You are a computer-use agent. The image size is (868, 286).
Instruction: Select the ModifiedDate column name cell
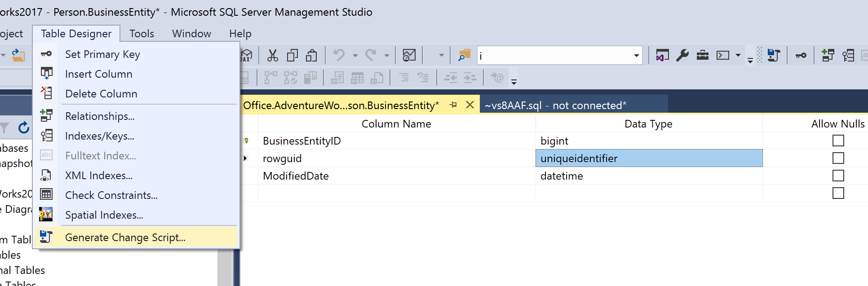[397, 176]
